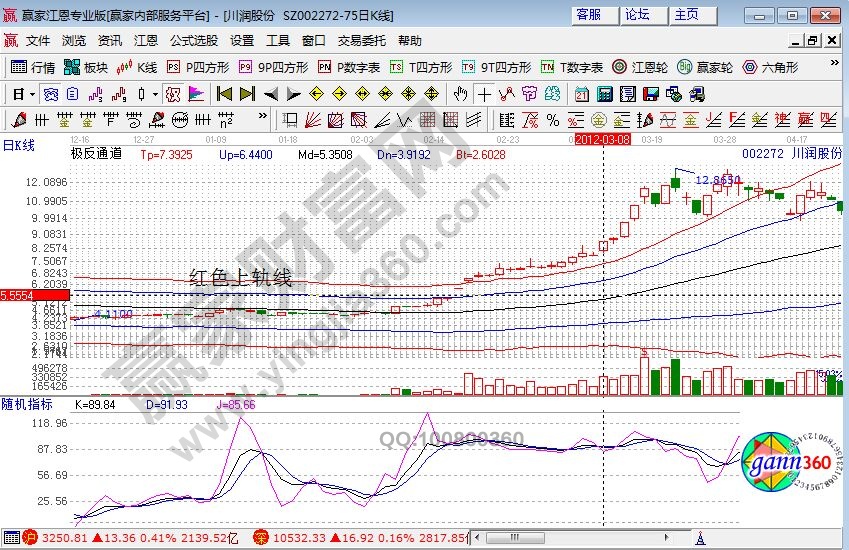Viewport: 849px width, 550px height.
Task: Open the 公式选股 menu
Action: (193, 41)
